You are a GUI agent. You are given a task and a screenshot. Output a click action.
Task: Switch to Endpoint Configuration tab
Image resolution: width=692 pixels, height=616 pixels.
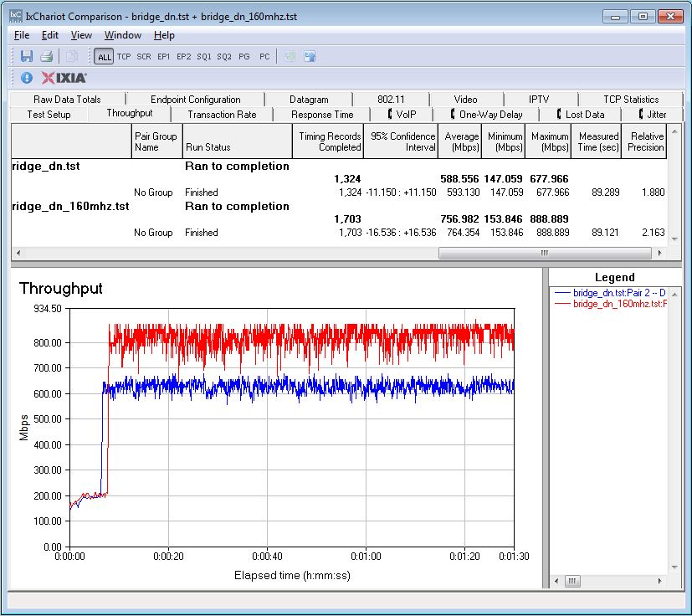point(196,100)
